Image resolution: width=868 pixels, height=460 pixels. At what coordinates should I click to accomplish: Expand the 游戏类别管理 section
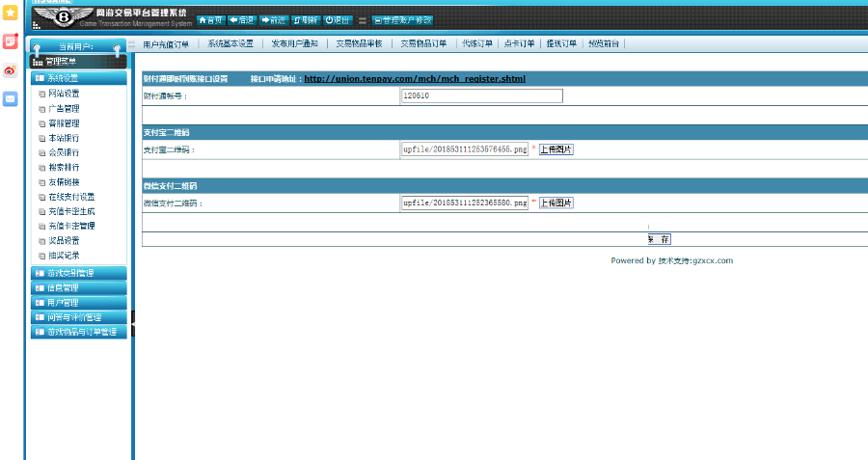(79, 273)
